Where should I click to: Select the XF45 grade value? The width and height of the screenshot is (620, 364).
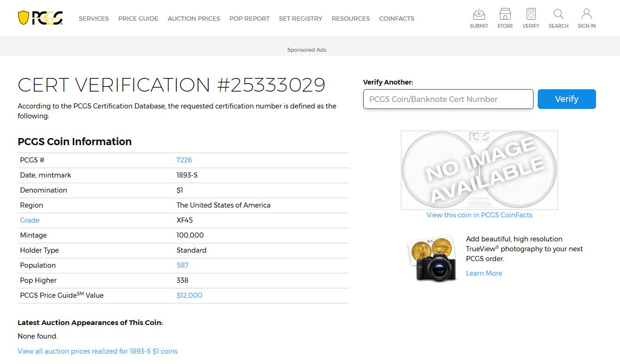(x=185, y=220)
